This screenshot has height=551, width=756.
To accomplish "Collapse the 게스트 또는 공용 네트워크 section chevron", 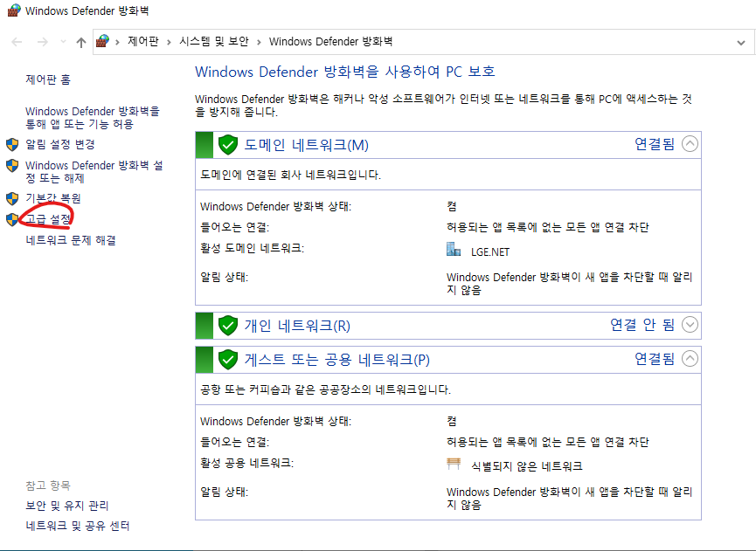I will tap(690, 358).
